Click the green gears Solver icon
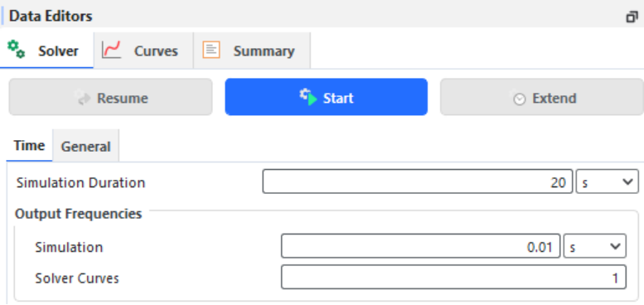 [17, 50]
